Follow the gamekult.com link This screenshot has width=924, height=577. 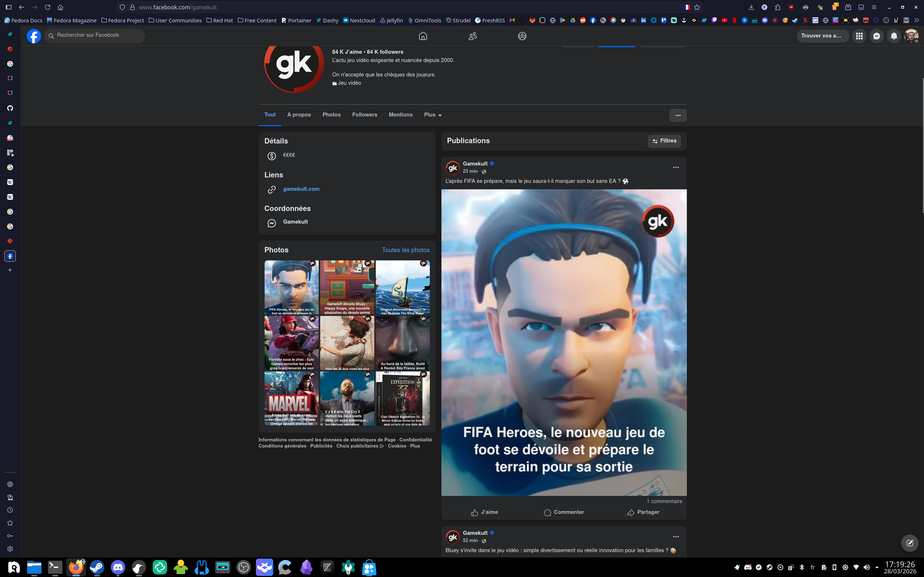point(301,189)
